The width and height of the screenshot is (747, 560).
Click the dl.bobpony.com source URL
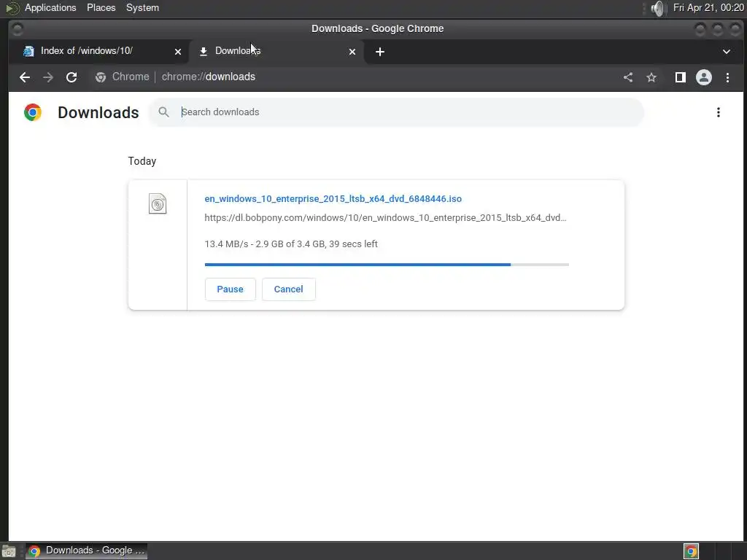pyautogui.click(x=385, y=217)
